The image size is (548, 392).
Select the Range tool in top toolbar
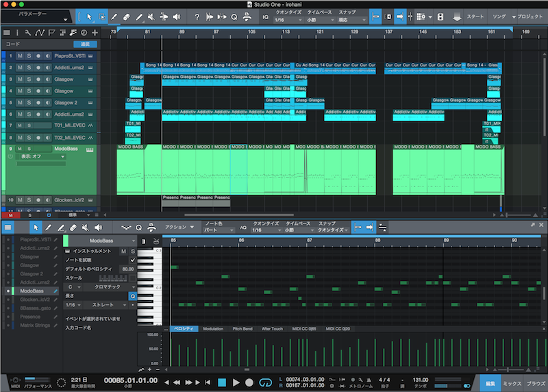pyautogui.click(x=101, y=16)
